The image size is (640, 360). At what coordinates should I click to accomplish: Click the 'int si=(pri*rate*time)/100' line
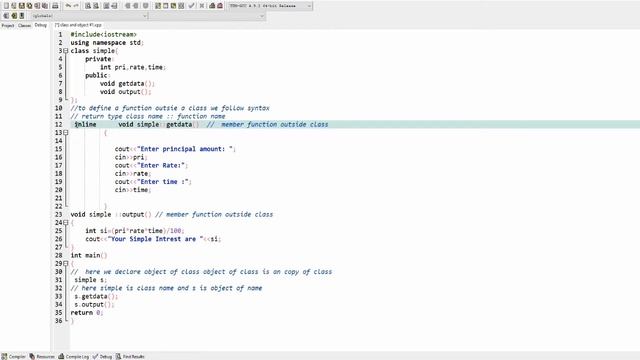(135, 231)
